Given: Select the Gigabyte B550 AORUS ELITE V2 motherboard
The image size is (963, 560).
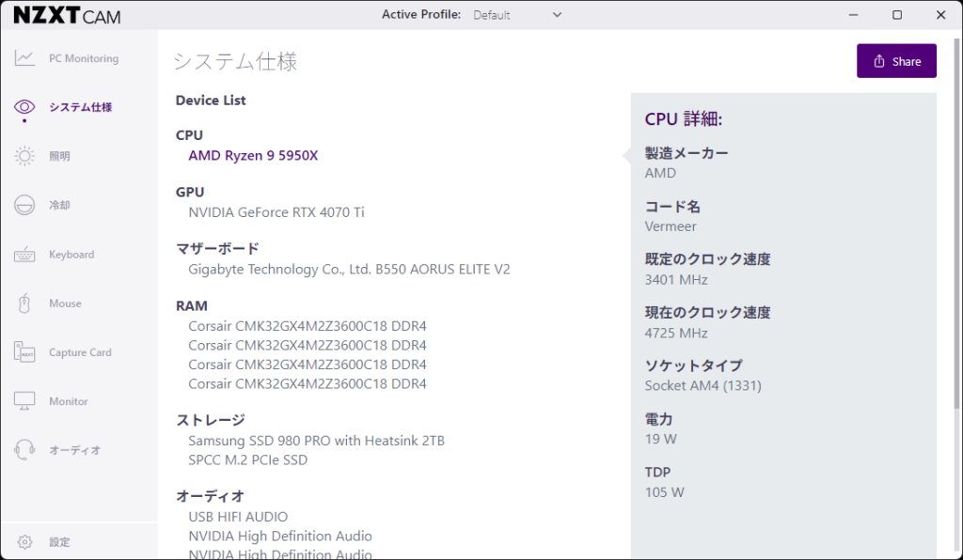Looking at the screenshot, I should point(349,270).
